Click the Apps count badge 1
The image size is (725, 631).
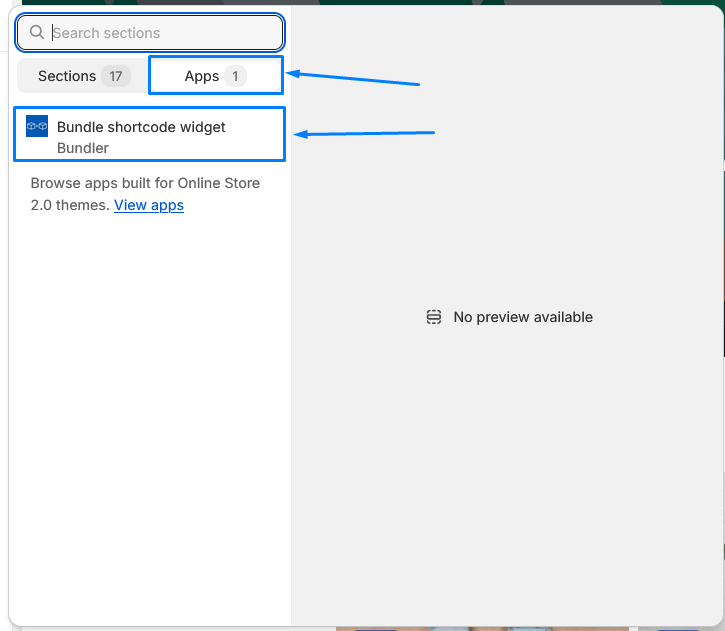[x=235, y=76]
